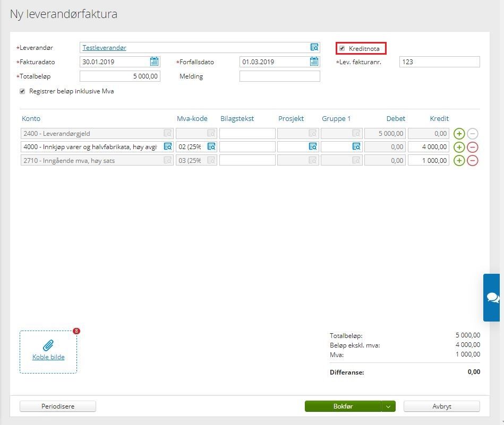
Task: Click the Beløp ekskl. mva value 4 000,00
Action: (468, 345)
